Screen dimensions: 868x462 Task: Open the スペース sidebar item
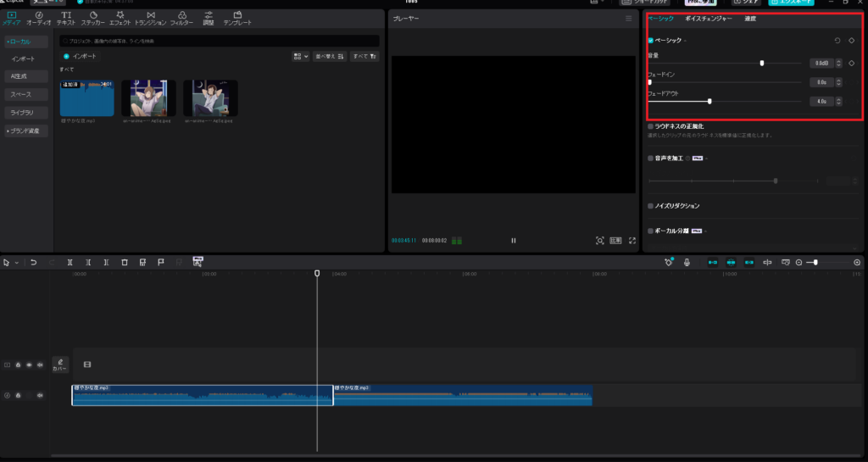pyautogui.click(x=26, y=95)
